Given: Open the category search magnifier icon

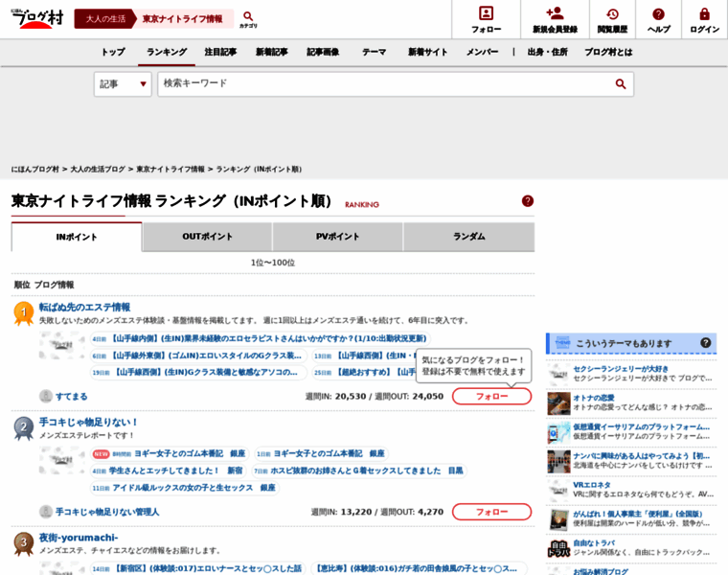Looking at the screenshot, I should coord(248,18).
